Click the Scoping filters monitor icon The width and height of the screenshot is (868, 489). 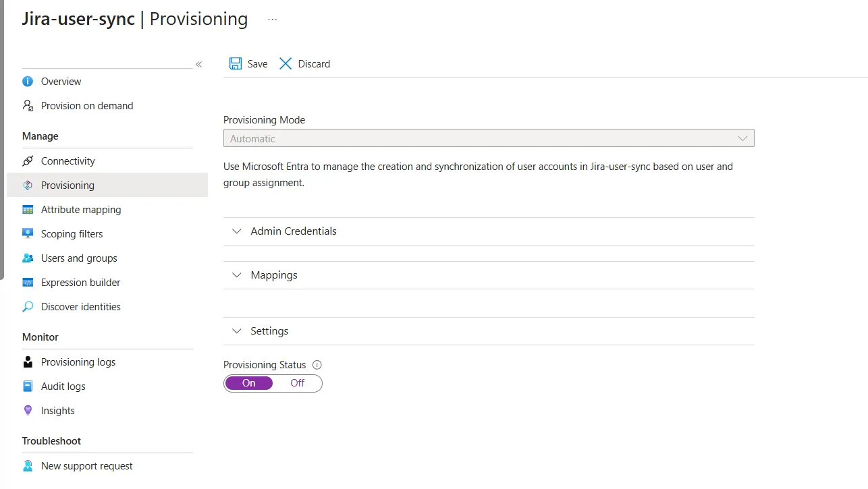28,234
